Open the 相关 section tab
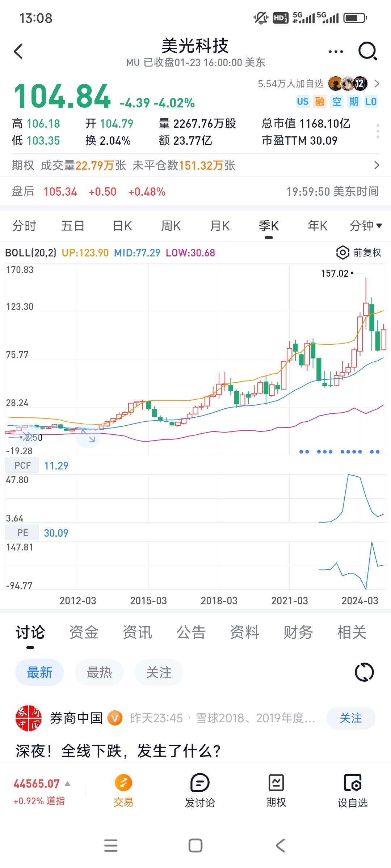391x868 pixels. 352,633
